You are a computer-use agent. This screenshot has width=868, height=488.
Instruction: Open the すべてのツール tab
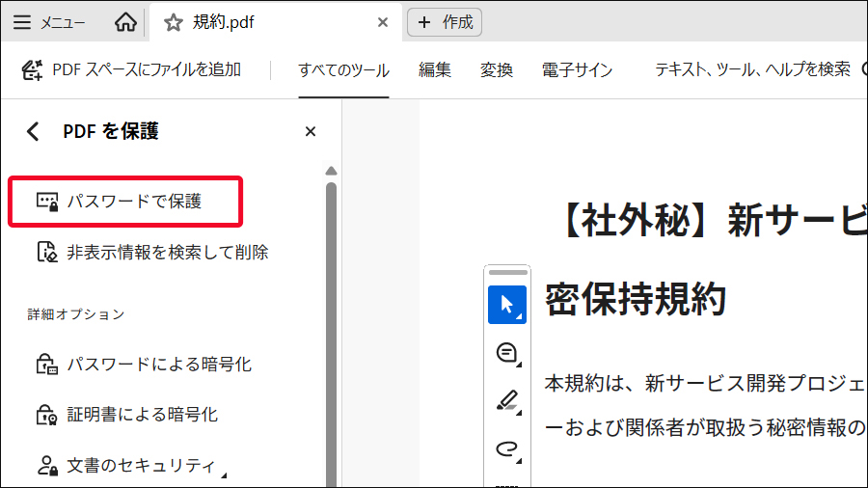point(343,70)
